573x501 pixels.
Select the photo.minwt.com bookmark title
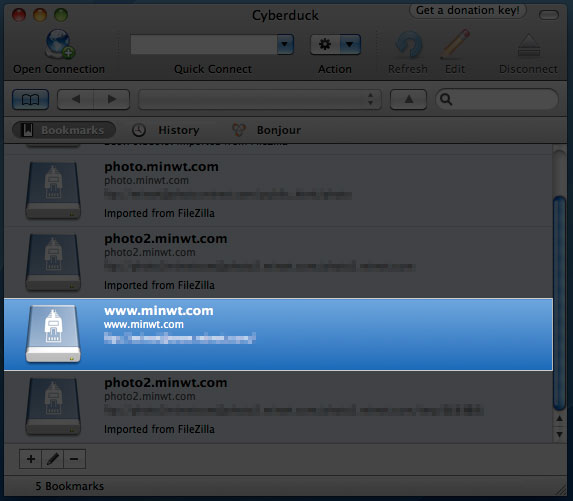161,167
